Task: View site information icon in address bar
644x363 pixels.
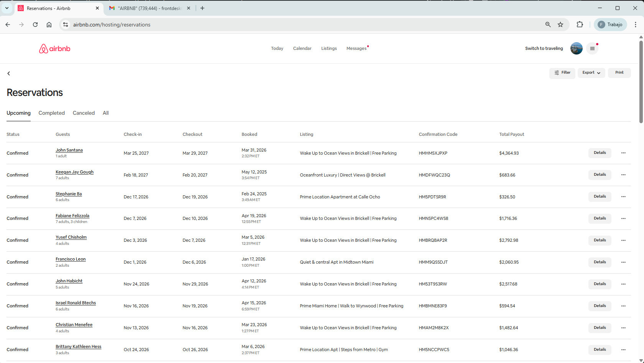Action: [66, 25]
